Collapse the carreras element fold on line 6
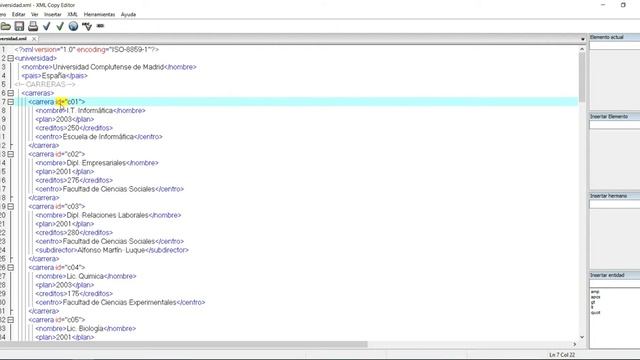This screenshot has width=640, height=360. [x=11, y=93]
